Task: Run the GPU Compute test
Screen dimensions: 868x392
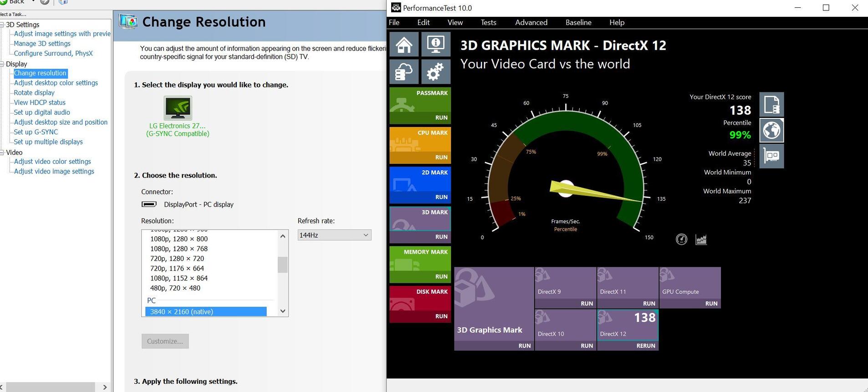Action: pyautogui.click(x=711, y=303)
